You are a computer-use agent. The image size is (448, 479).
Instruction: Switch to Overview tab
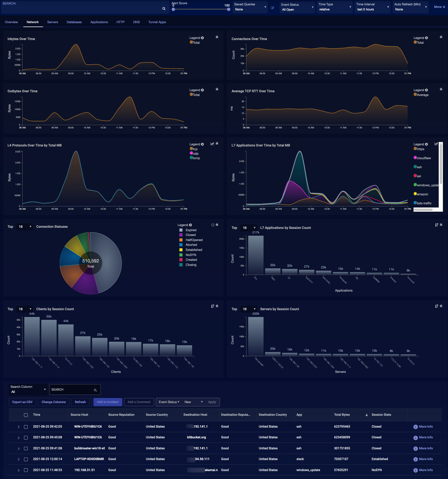pyautogui.click(x=11, y=22)
